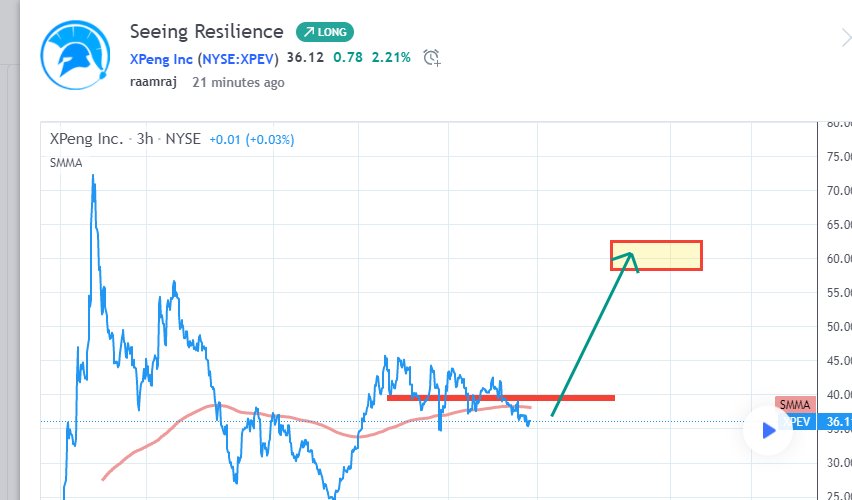852x500 pixels.
Task: Click the XPEV price scale label
Action: click(x=797, y=421)
